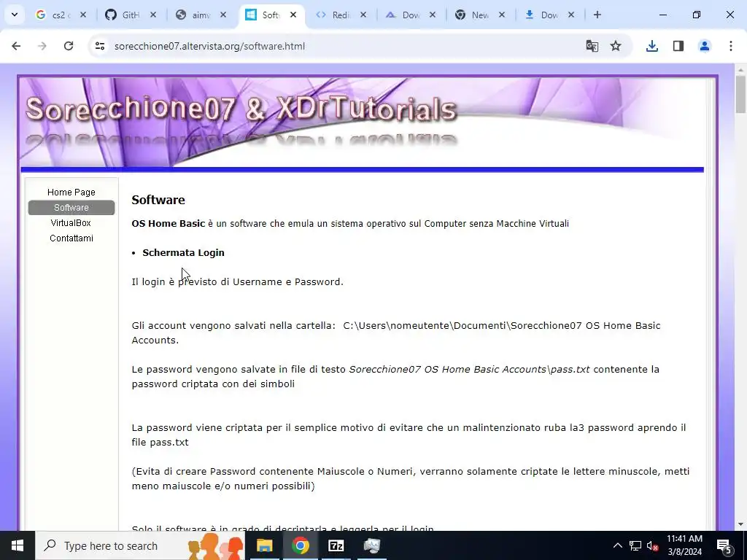The height and width of the screenshot is (560, 747).
Task: Switch to the New tab with Chrome icon
Action: (x=472, y=15)
